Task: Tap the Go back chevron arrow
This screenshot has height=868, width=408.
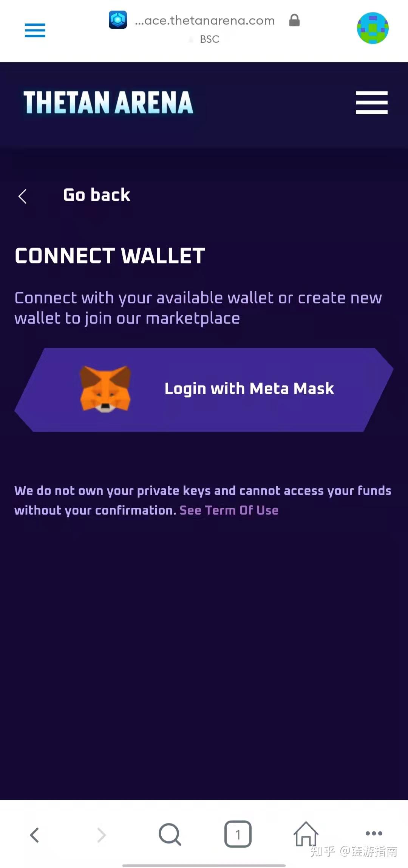Action: click(23, 196)
